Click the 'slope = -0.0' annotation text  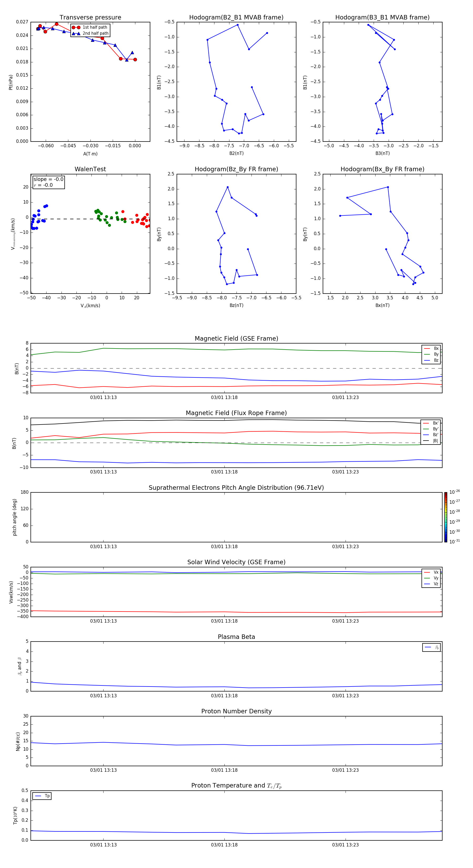click(x=48, y=179)
